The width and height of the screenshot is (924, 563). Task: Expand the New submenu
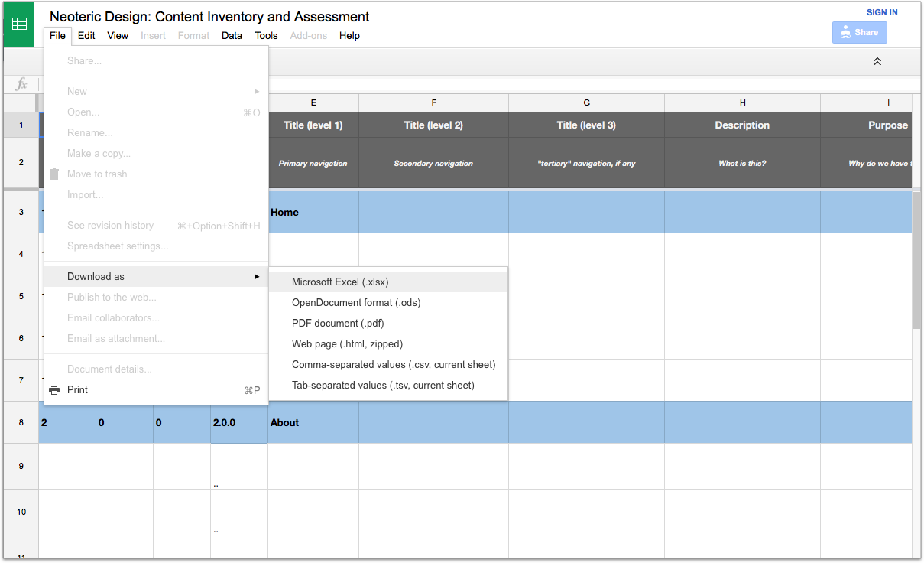(156, 91)
